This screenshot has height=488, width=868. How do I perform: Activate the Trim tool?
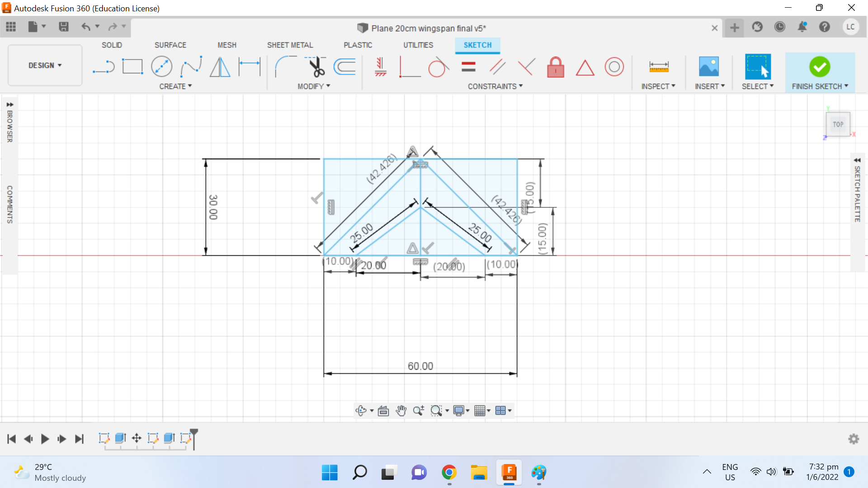pos(316,66)
